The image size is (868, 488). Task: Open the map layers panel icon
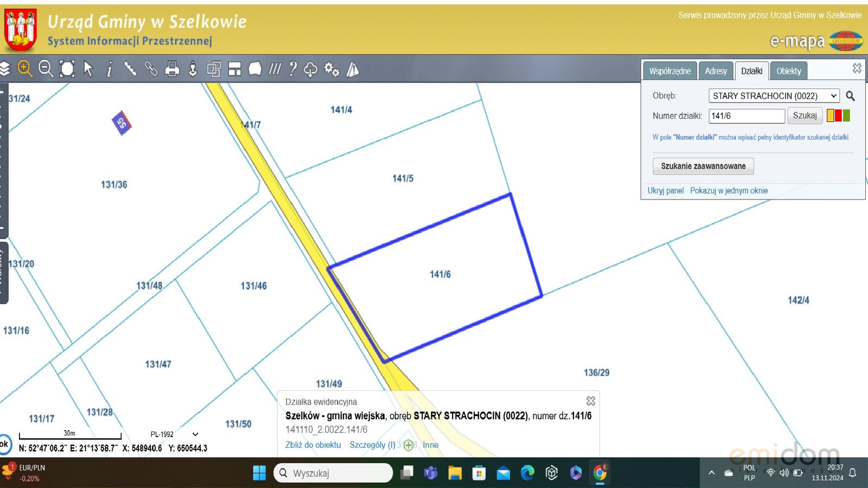[5, 69]
